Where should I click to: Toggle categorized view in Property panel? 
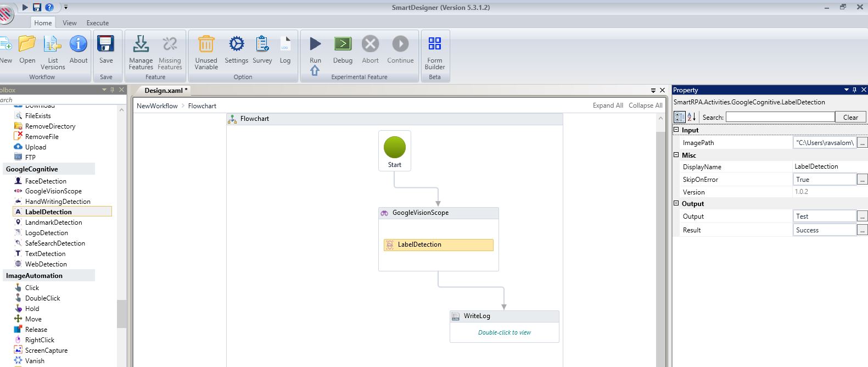point(680,117)
